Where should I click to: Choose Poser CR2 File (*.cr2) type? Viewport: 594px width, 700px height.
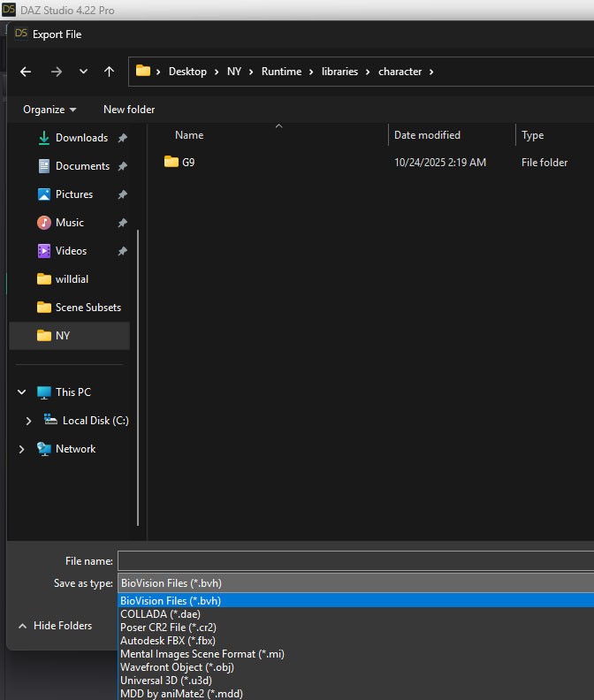[x=356, y=628]
